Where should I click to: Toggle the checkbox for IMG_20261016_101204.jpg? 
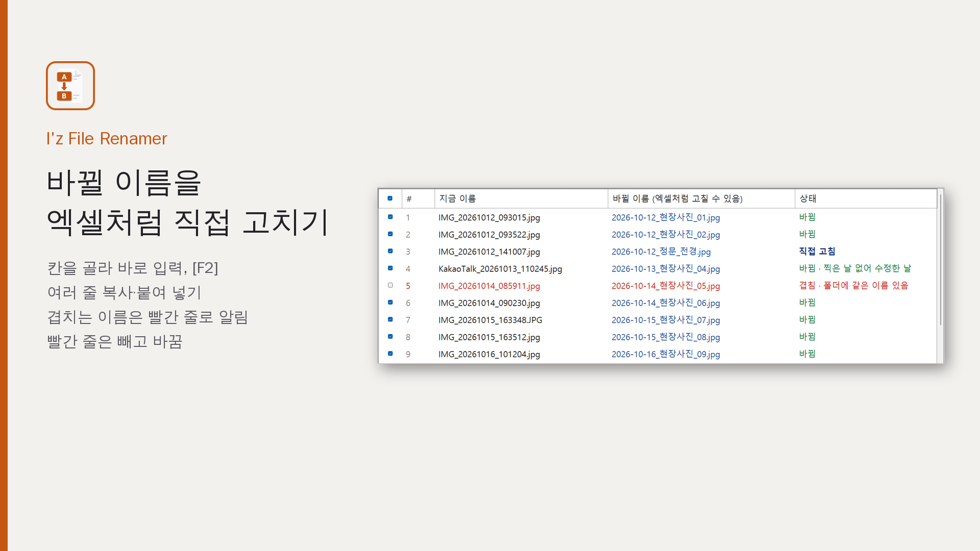[390, 354]
